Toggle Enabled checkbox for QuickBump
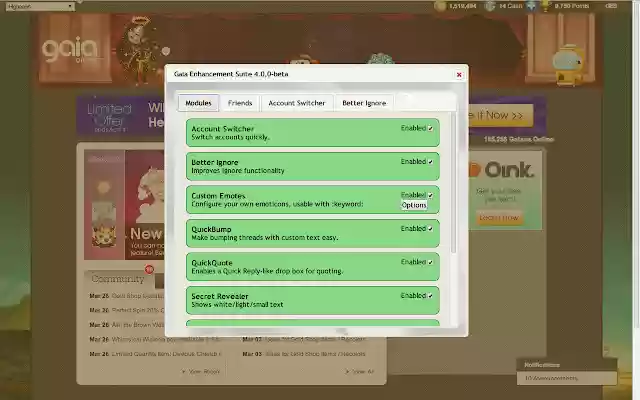Image resolution: width=640 pixels, height=400 pixels. (430, 229)
